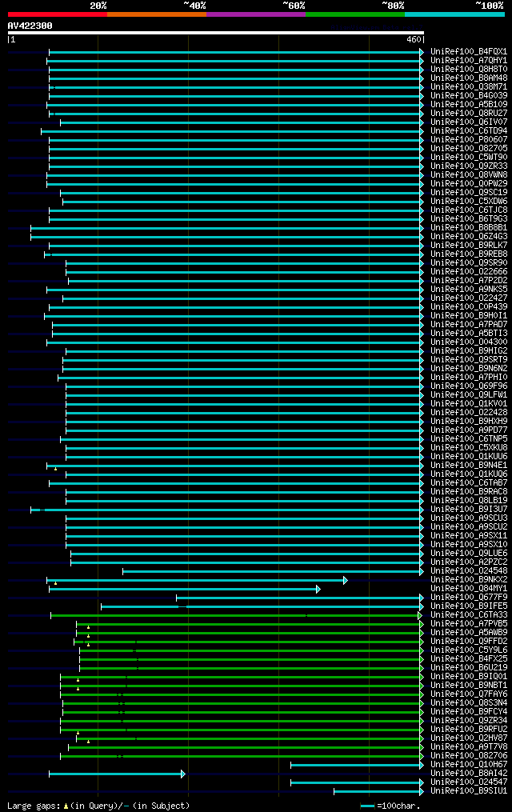Click the green ~80% legend segment
The width and height of the screenshot is (512, 812).
pyautogui.click(x=355, y=14)
